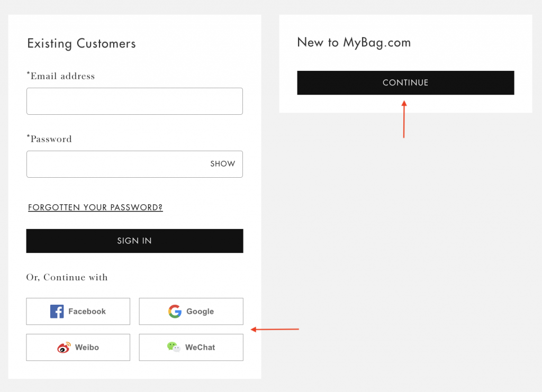Click the Facebook logo icon
Viewport: 542px width, 392px height.
coord(57,312)
